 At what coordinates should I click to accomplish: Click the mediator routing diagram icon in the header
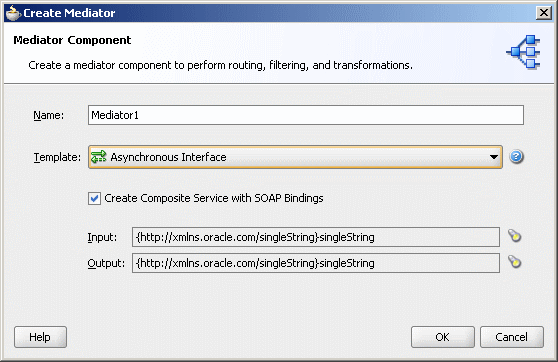tap(523, 52)
